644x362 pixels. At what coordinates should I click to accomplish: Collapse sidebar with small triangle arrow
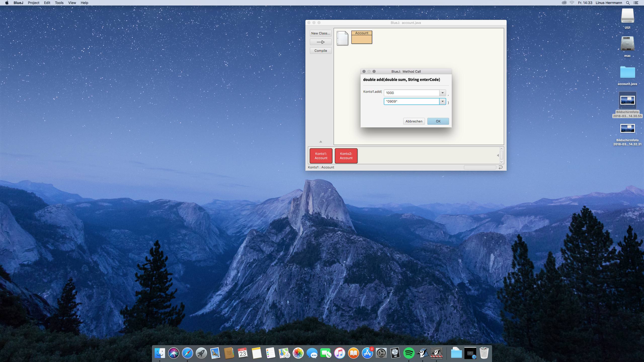[320, 142]
